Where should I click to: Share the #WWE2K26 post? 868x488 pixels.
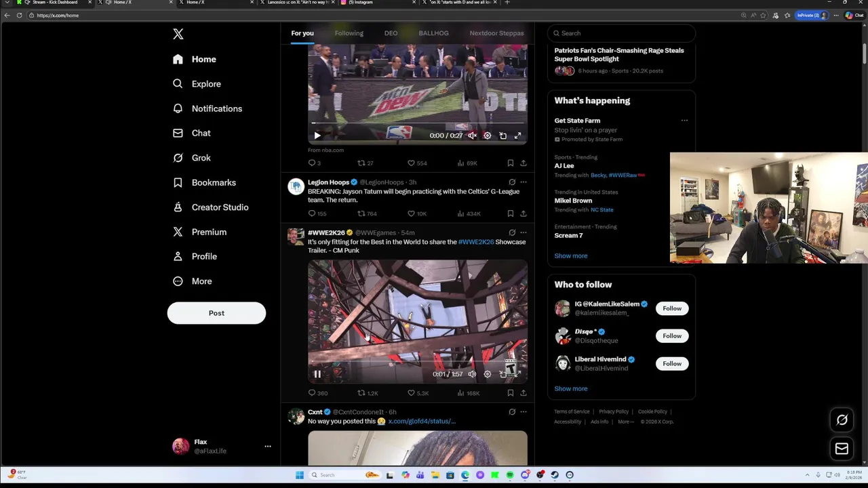tap(524, 393)
